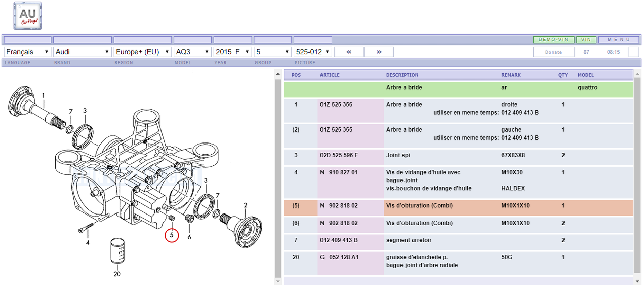Click the MODEL column header
This screenshot has width=644, height=285.
586,75
